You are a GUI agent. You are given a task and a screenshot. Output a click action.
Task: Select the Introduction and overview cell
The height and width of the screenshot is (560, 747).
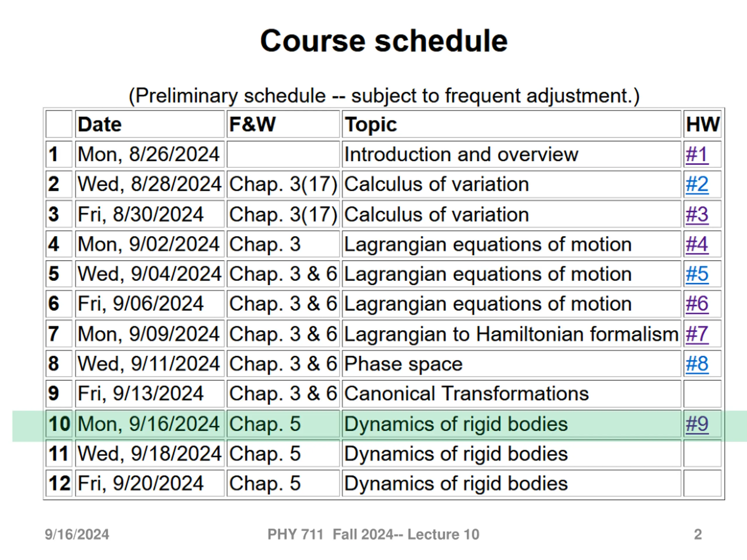pyautogui.click(x=461, y=155)
